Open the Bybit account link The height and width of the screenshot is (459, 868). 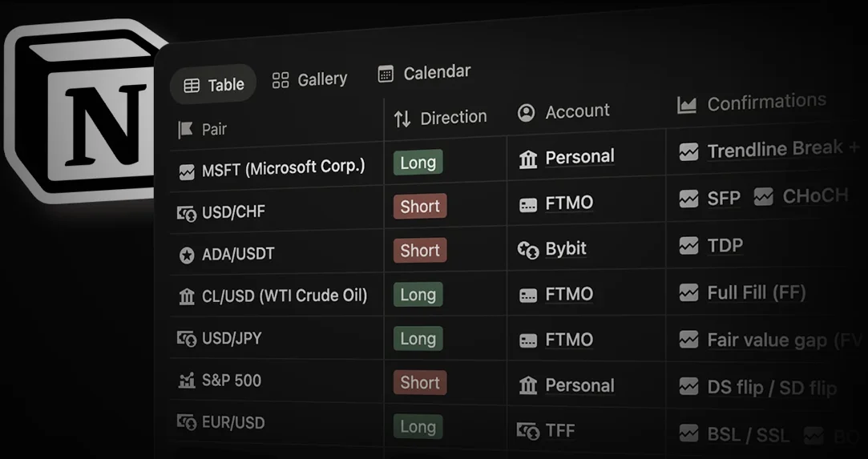click(x=566, y=249)
